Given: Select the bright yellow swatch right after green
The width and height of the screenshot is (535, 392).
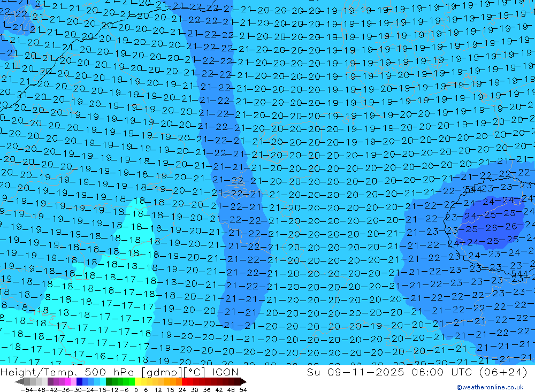Looking at the screenshot, I should pyautogui.click(x=137, y=381).
